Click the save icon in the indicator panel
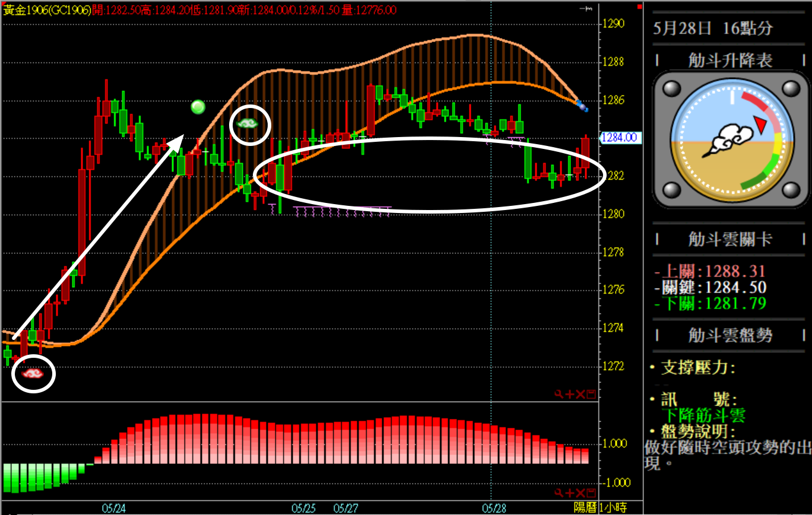Image resolution: width=812 pixels, height=515 pixels. point(591,494)
